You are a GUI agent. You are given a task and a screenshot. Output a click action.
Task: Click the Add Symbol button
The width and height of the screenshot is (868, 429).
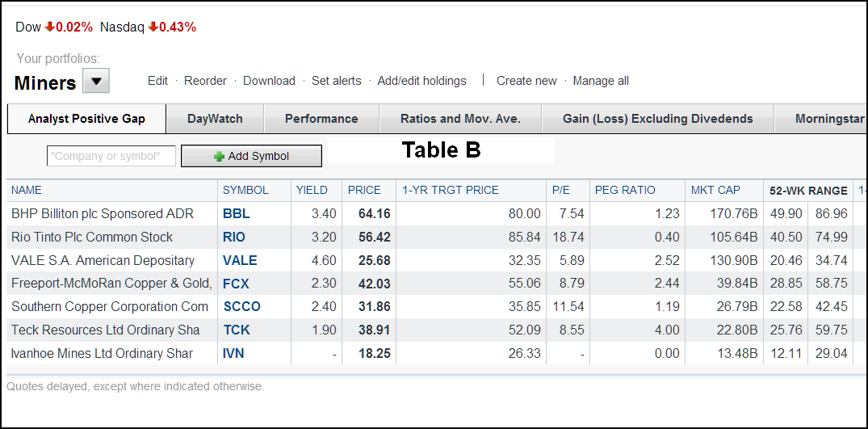[251, 156]
